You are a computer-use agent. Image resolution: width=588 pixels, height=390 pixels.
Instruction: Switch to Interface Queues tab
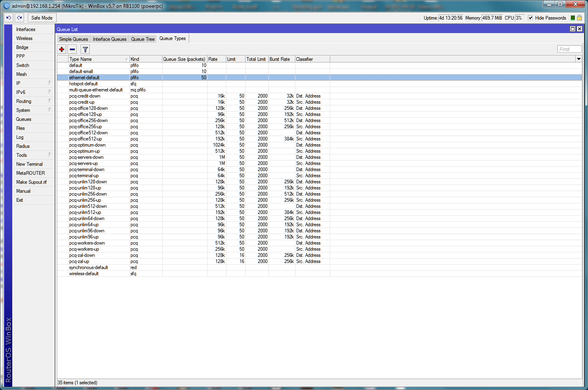[110, 39]
